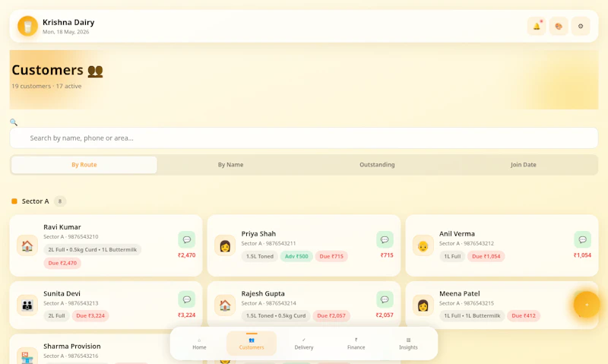Screen dimensions: 608x364
Task: Click Meena Patel's avatar
Action: [423, 305]
